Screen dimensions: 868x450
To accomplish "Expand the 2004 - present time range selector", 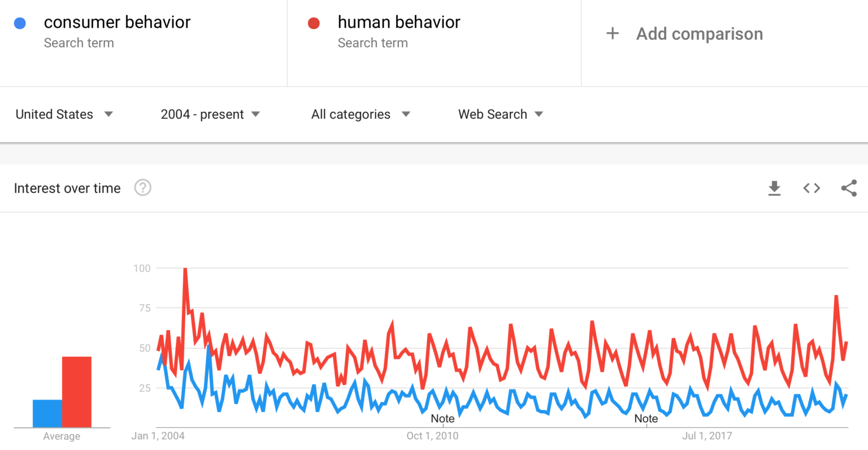I will pyautogui.click(x=210, y=114).
